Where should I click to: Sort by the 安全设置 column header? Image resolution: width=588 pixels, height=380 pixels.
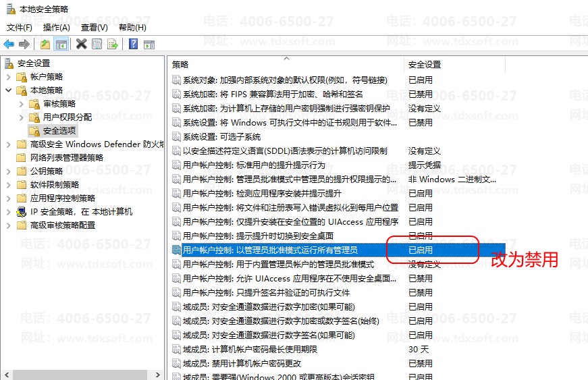[425, 65]
